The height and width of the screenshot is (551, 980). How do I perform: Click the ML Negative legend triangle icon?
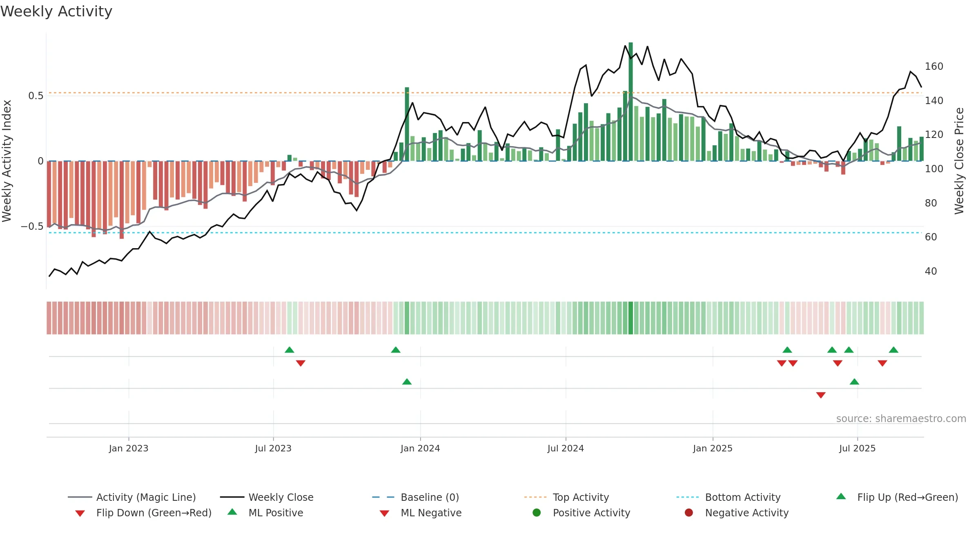[x=385, y=513]
